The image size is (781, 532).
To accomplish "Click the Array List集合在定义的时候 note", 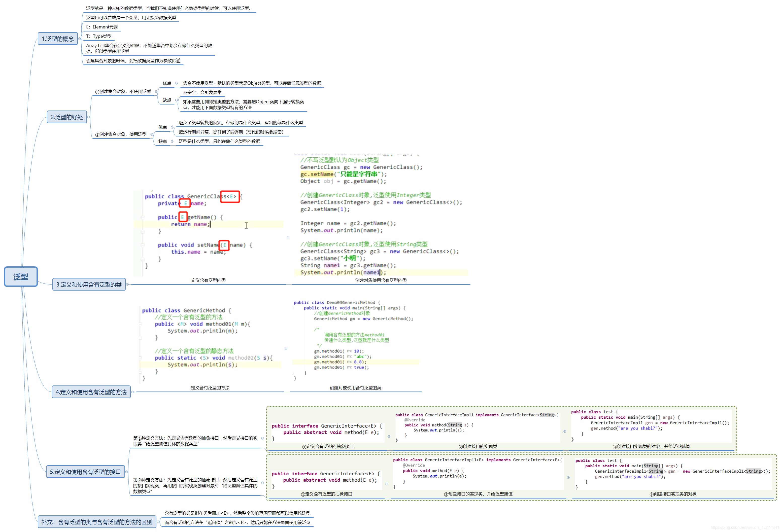I will click(x=149, y=48).
